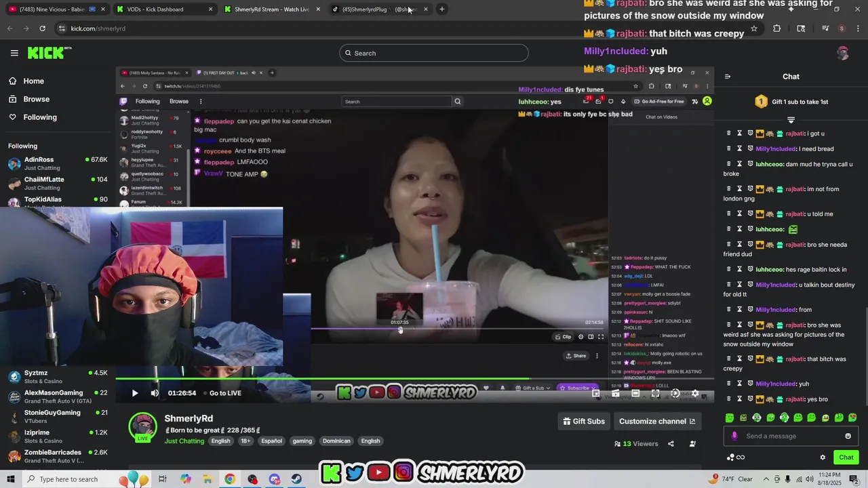The width and height of the screenshot is (868, 488).
Task: Mute the Kick player volume
Action: [155, 393]
